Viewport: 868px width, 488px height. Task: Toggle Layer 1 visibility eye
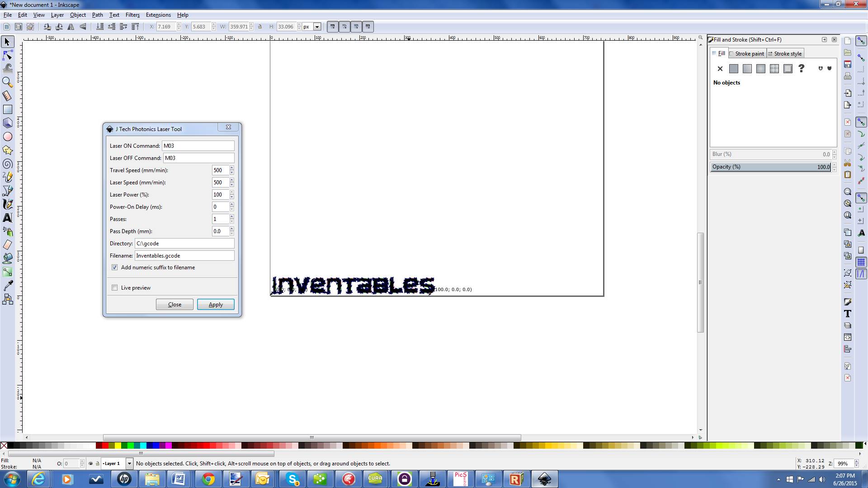pos(90,464)
